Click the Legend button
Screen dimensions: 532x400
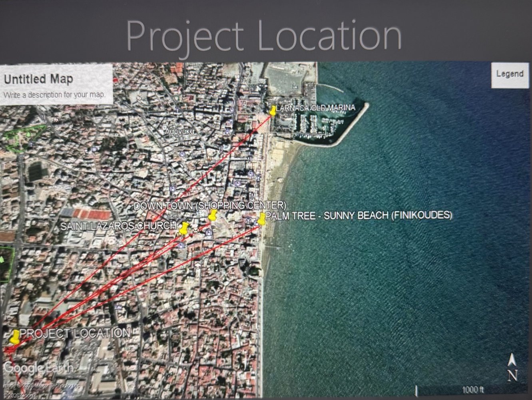tap(510, 74)
